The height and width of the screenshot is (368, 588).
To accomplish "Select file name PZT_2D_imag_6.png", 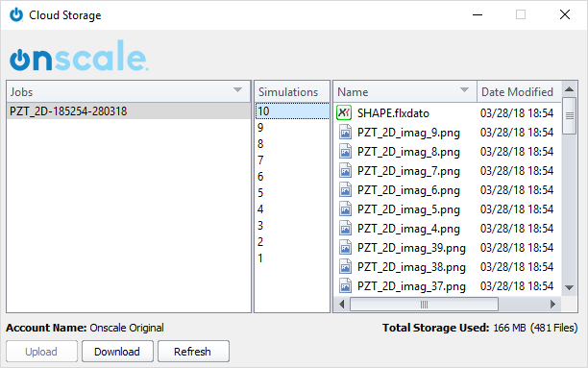I will click(408, 190).
